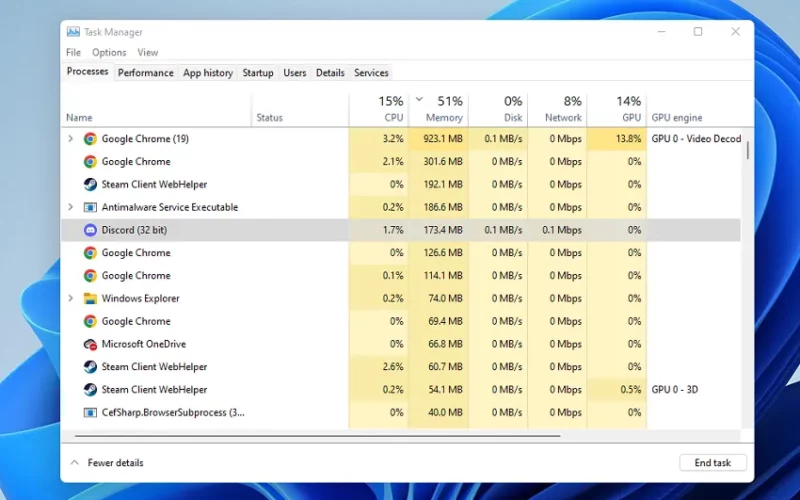The height and width of the screenshot is (500, 800).
Task: Expand Antimalware Service Executable process group
Action: click(x=71, y=207)
